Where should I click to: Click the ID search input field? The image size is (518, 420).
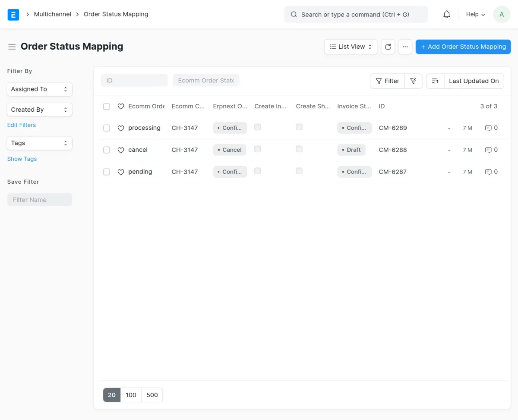134,80
